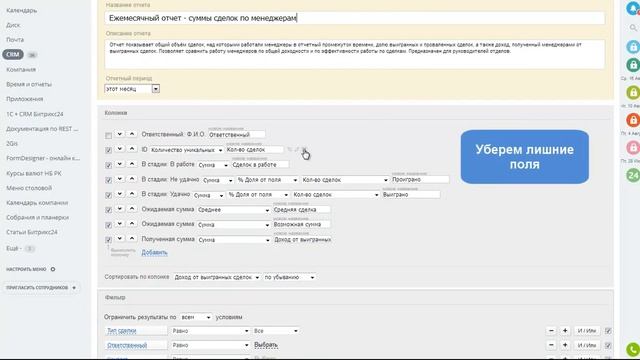The image size is (640, 360).
Task: Remove the 'Тип сделки' filter with minus
Action: (551, 331)
